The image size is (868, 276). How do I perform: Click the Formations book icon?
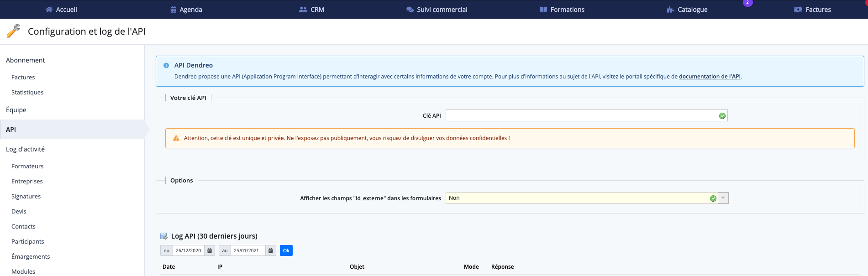pyautogui.click(x=543, y=10)
